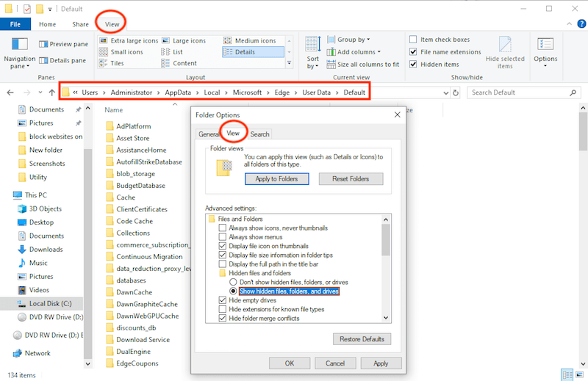
Task: Select Show hidden files, folders, and drives
Action: 233,291
